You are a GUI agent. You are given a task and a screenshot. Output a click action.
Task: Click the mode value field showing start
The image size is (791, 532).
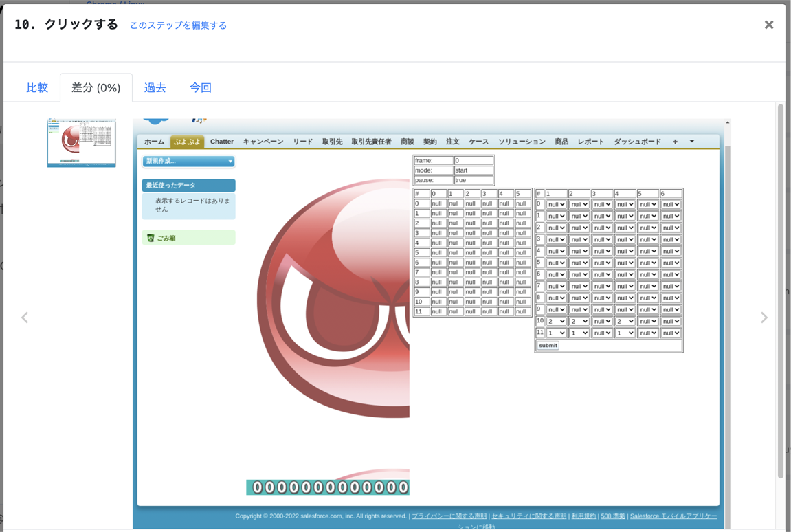pyautogui.click(x=474, y=170)
